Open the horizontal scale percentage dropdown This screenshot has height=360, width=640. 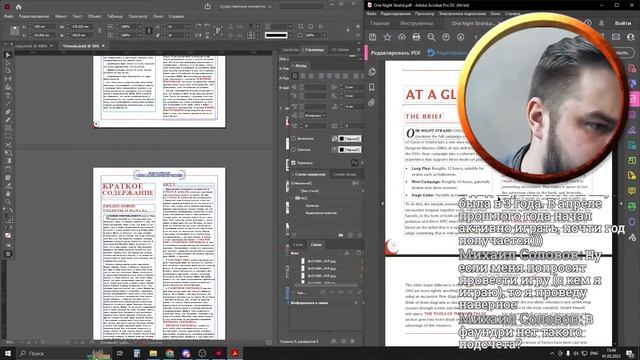point(140,27)
